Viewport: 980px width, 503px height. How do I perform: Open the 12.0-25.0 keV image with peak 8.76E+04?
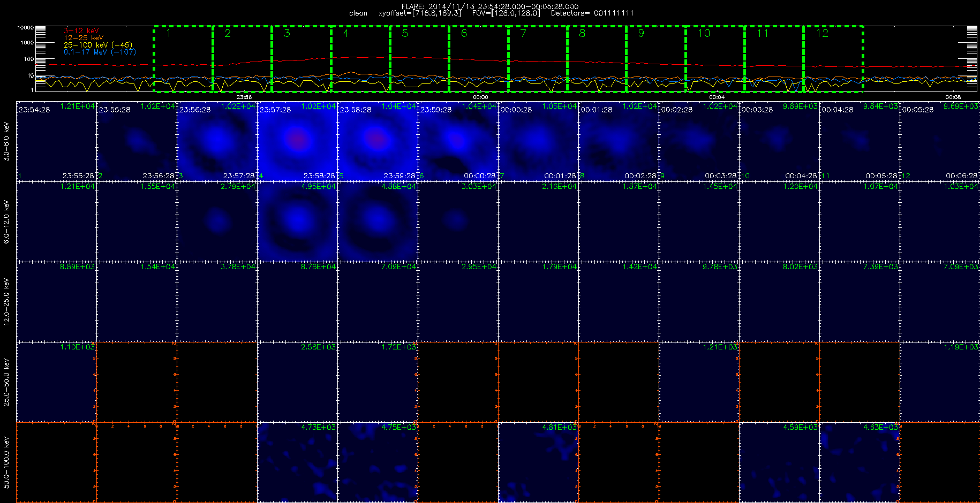click(297, 301)
